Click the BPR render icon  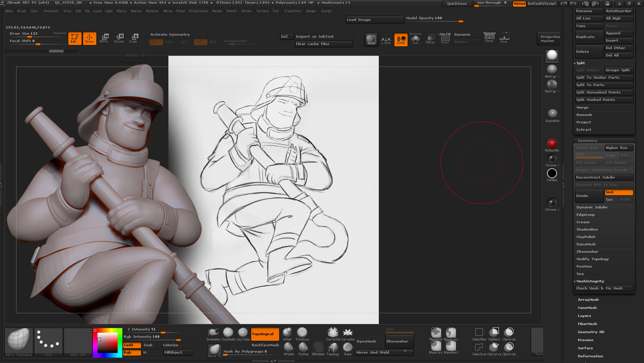click(x=371, y=39)
